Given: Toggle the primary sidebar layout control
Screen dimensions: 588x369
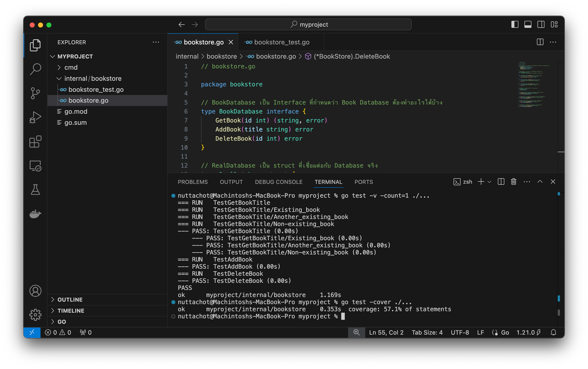Looking at the screenshot, I should click(x=515, y=24).
